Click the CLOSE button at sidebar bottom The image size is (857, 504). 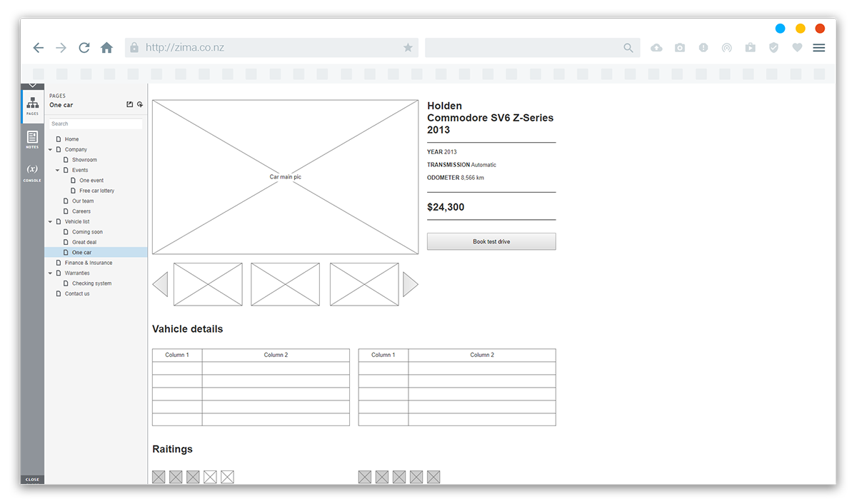click(x=32, y=480)
